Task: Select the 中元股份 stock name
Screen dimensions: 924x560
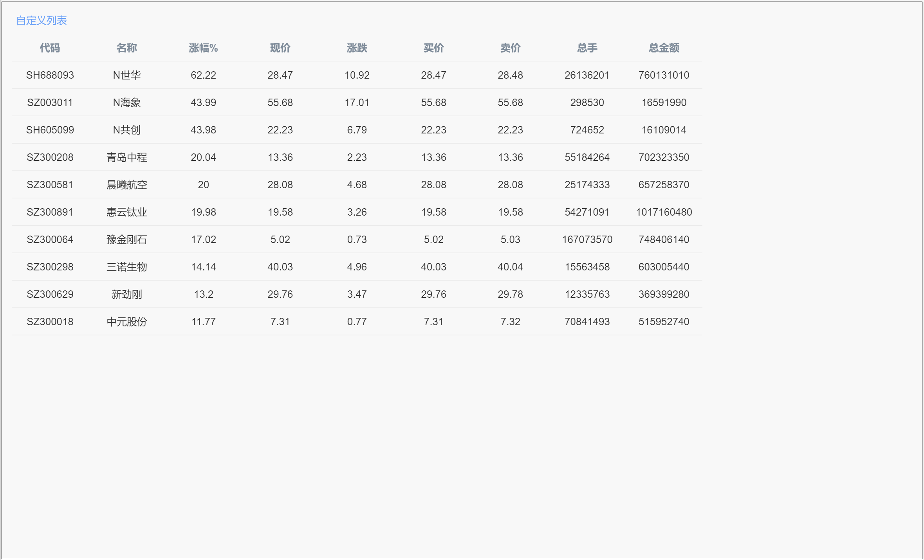Action: 126,322
